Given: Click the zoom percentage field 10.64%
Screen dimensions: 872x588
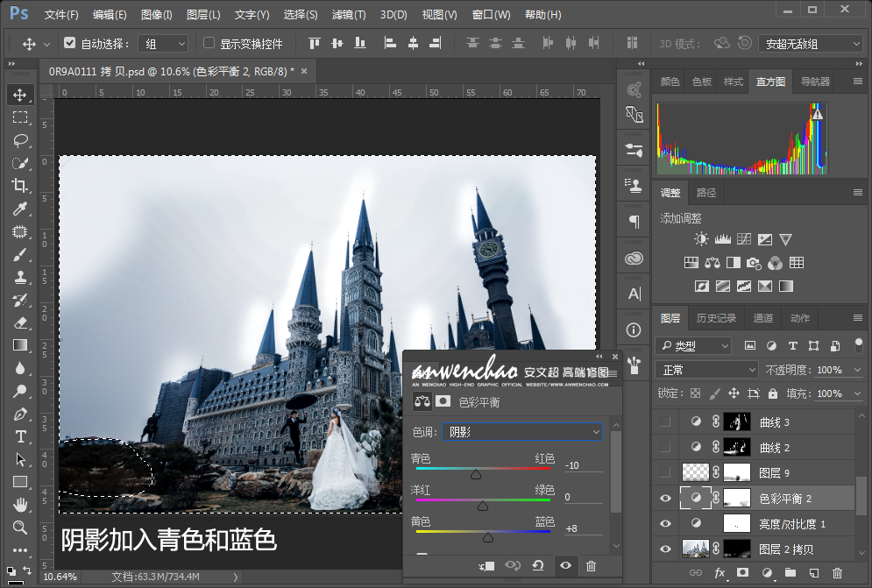Looking at the screenshot, I should [60, 577].
